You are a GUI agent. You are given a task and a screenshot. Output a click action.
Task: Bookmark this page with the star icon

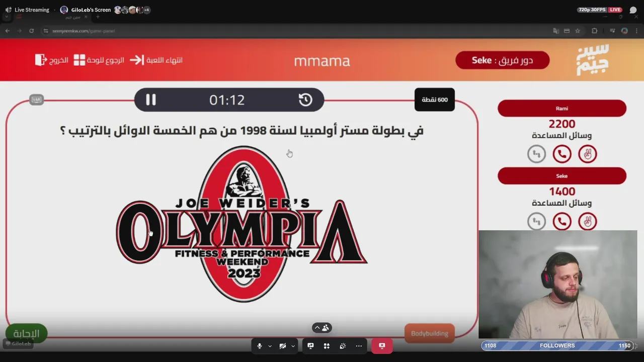(578, 31)
